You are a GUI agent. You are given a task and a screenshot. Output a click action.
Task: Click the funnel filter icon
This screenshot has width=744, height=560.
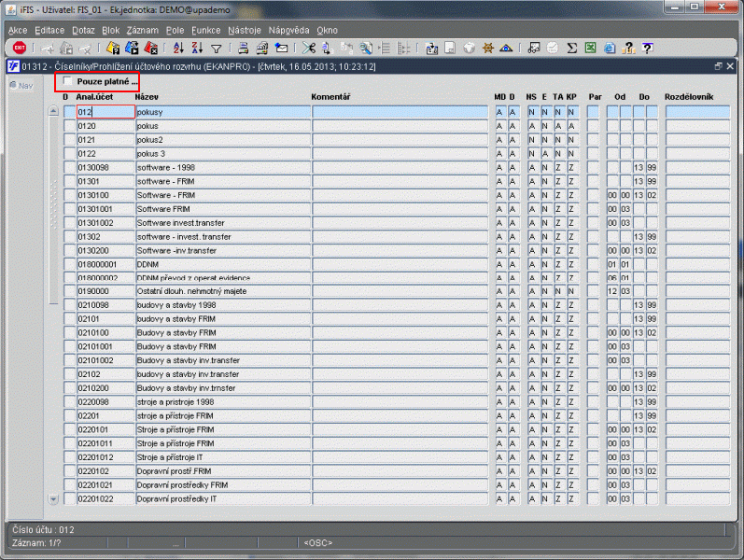[217, 49]
